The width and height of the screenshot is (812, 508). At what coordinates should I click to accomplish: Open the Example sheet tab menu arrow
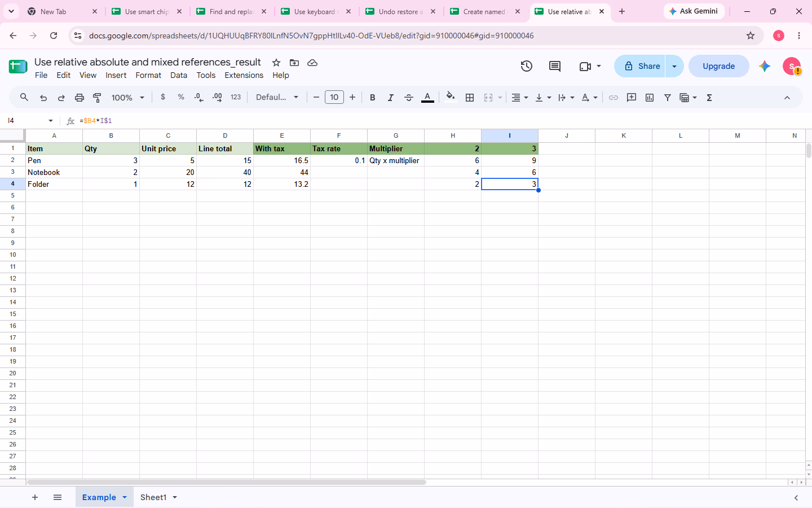click(125, 497)
